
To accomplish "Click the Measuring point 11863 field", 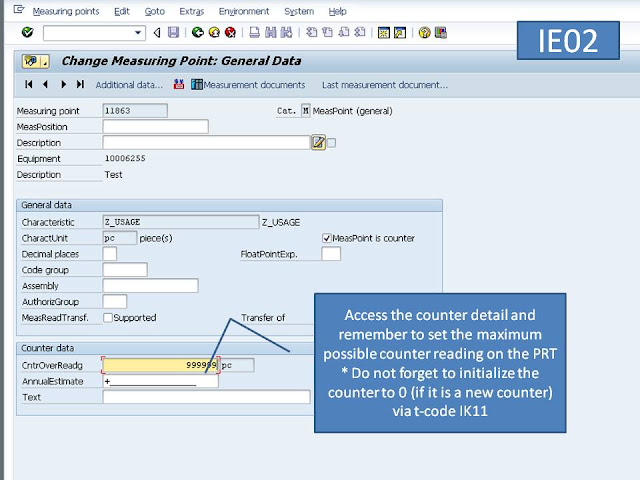I will point(135,111).
